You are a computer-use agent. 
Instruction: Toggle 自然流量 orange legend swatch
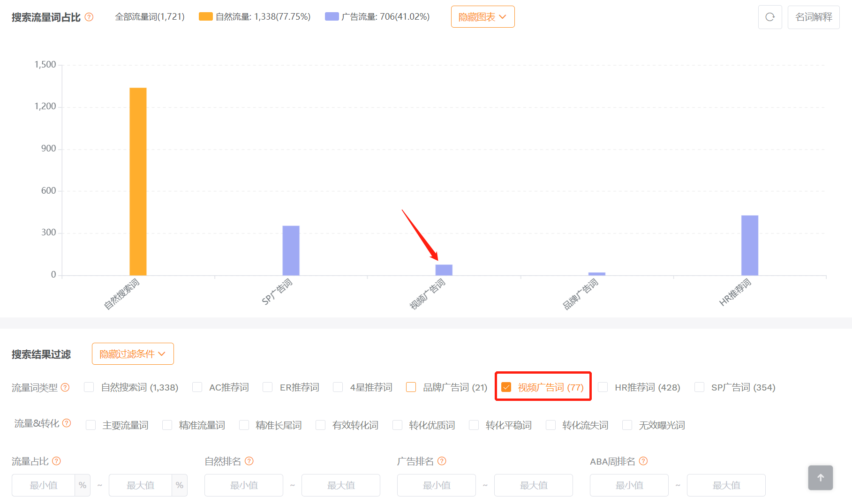pyautogui.click(x=205, y=17)
